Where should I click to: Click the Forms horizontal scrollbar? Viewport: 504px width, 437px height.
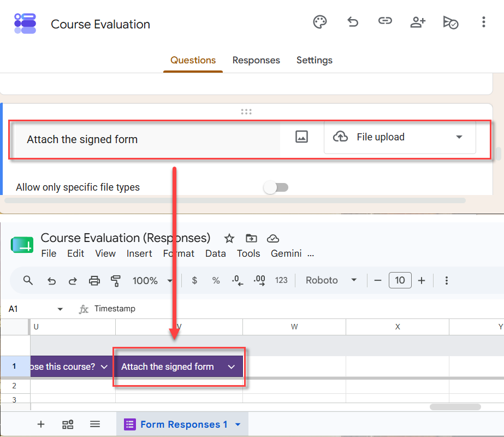pos(235,200)
